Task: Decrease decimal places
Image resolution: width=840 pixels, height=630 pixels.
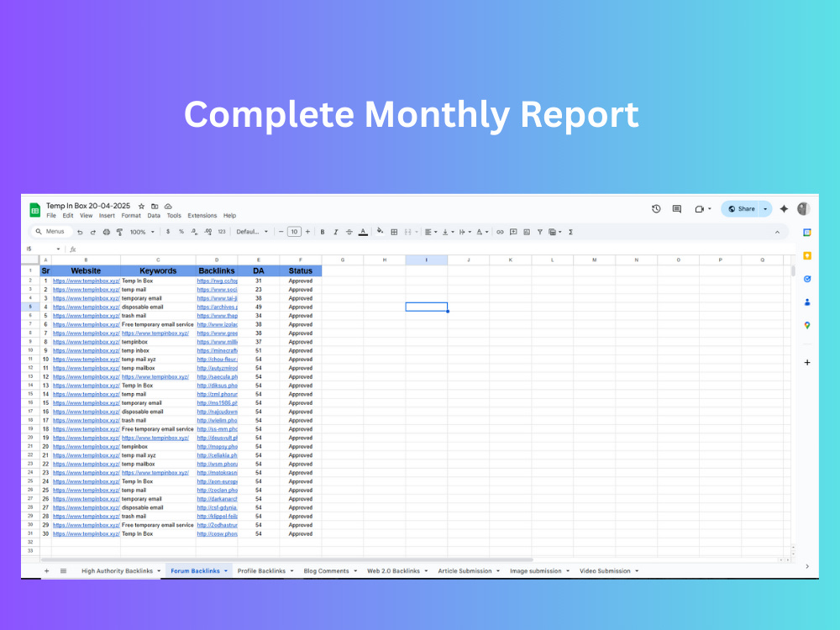Action: (x=195, y=232)
